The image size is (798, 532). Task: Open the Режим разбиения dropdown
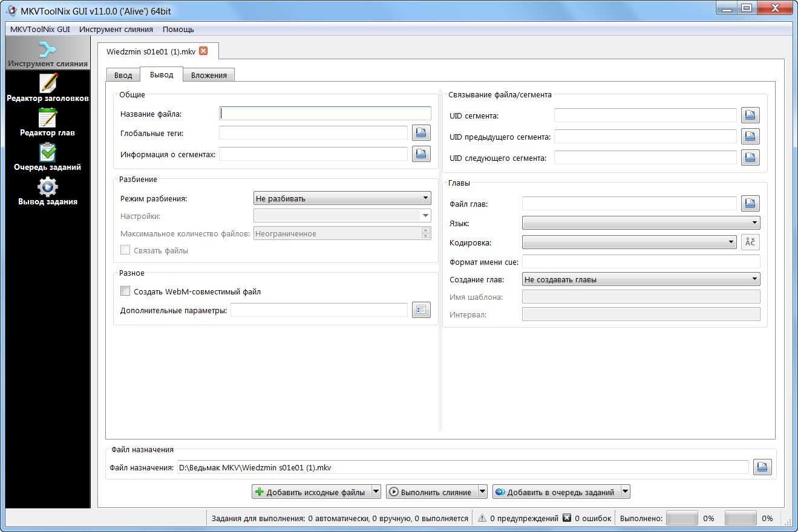point(342,198)
